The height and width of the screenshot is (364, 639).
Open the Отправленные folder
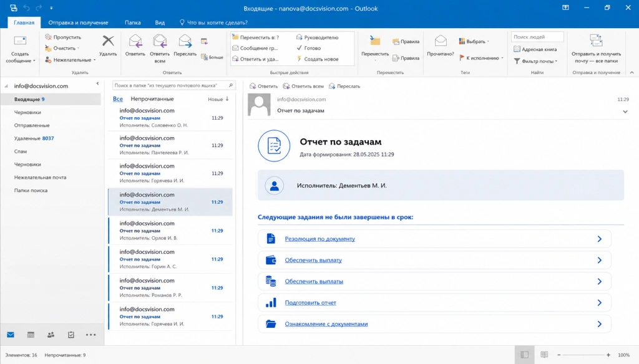tap(32, 125)
